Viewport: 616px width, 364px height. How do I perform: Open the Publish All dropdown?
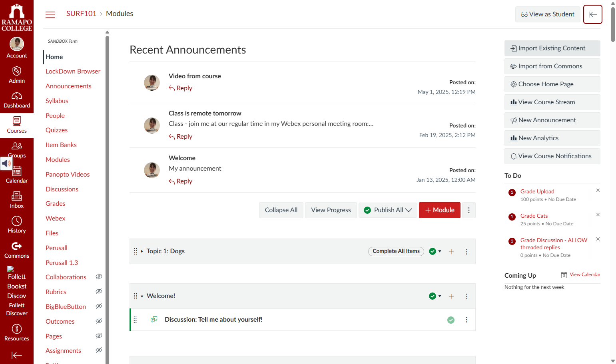[x=388, y=210]
